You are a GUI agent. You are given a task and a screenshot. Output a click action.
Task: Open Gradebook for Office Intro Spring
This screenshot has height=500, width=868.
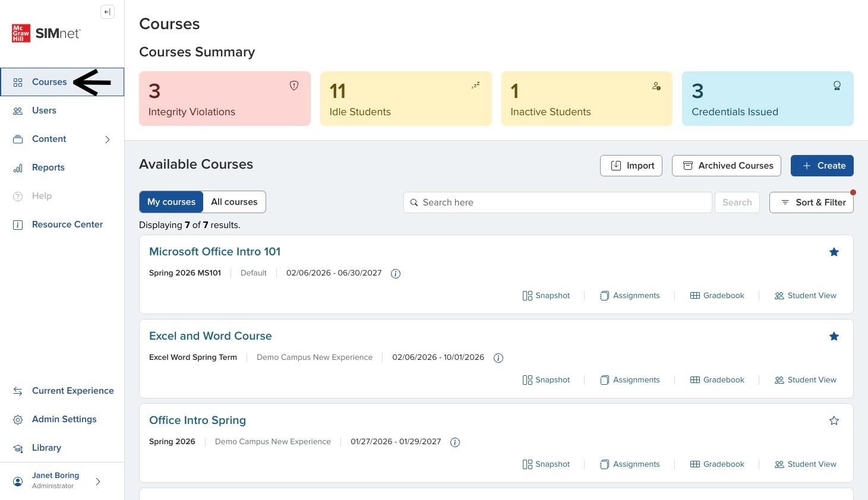[717, 464]
